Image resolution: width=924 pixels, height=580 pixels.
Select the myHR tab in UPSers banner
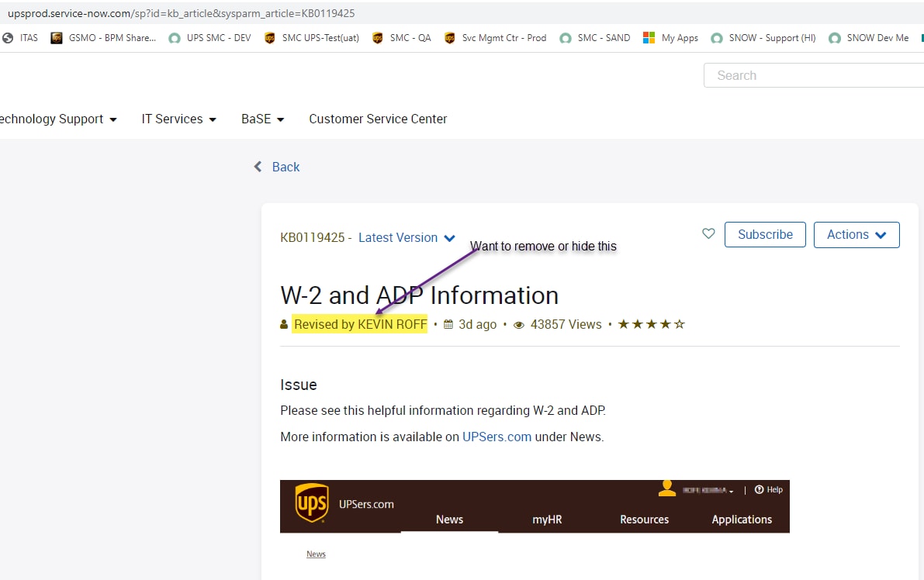545,520
